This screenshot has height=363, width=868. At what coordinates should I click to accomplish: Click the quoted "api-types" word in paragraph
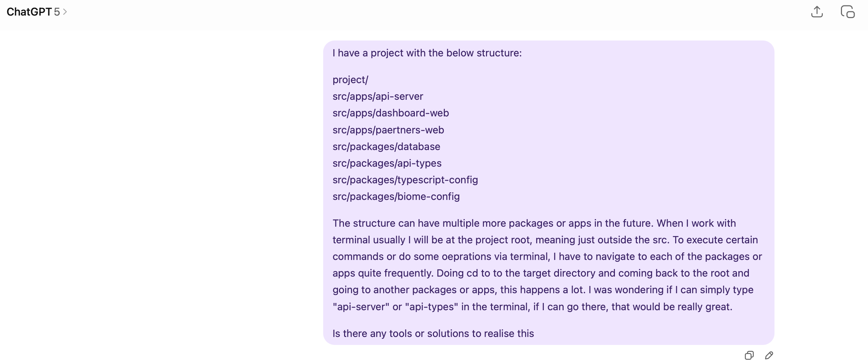point(431,307)
